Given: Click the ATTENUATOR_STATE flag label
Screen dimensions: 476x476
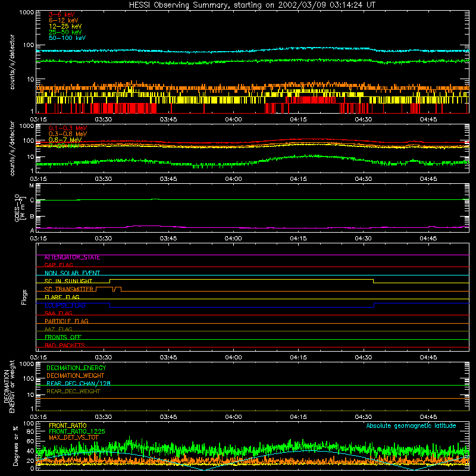Looking at the screenshot, I should point(72,258).
